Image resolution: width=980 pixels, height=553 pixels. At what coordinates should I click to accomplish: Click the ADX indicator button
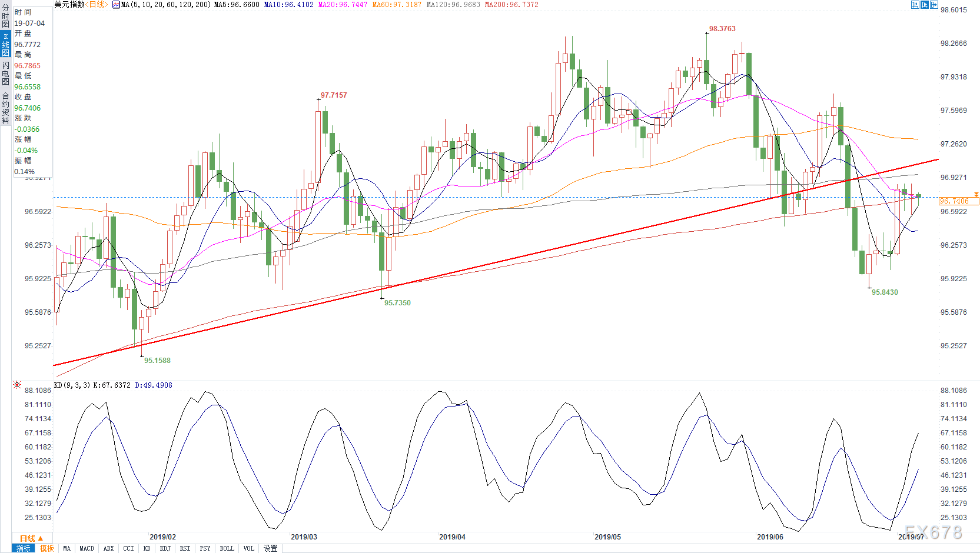(x=108, y=548)
